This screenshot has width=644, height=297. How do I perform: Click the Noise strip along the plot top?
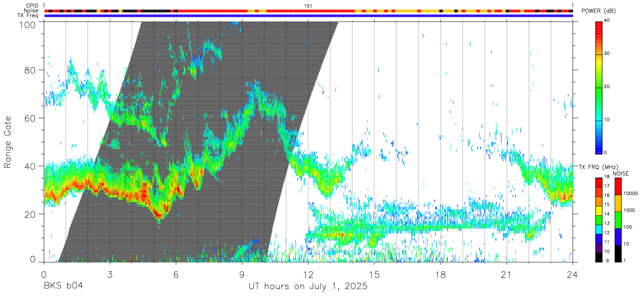(x=308, y=11)
